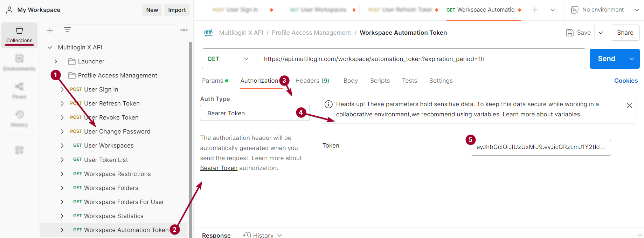
Task: Switch to the Tests tab
Action: click(409, 81)
